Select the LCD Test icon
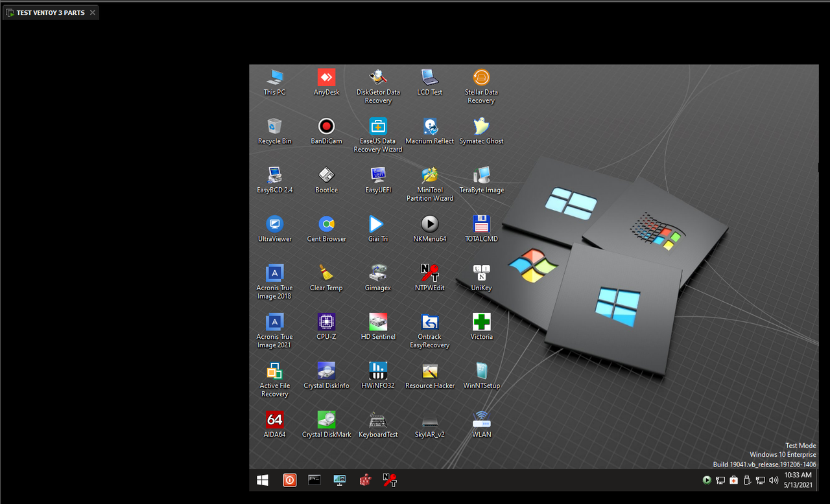The width and height of the screenshot is (830, 504). 429,82
